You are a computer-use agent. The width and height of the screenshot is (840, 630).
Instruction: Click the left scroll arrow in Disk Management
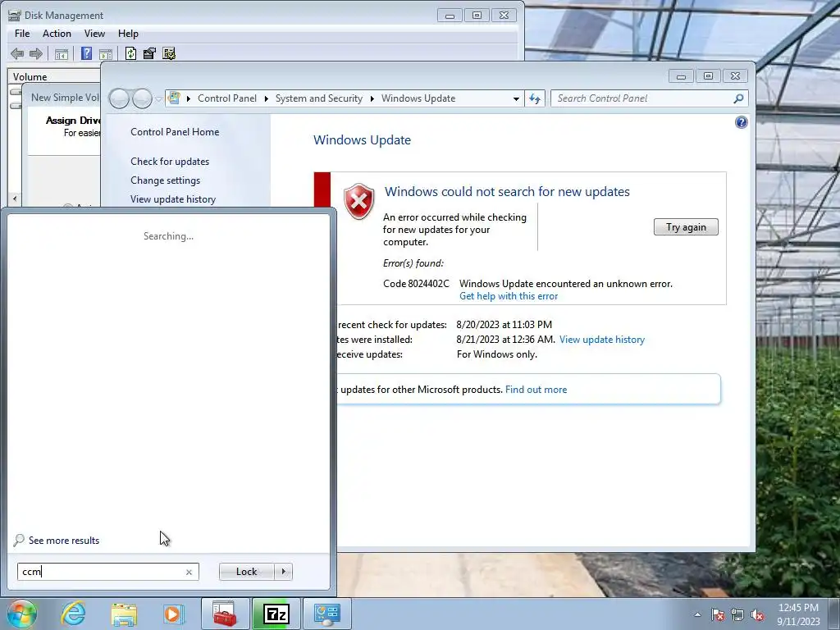(x=15, y=199)
